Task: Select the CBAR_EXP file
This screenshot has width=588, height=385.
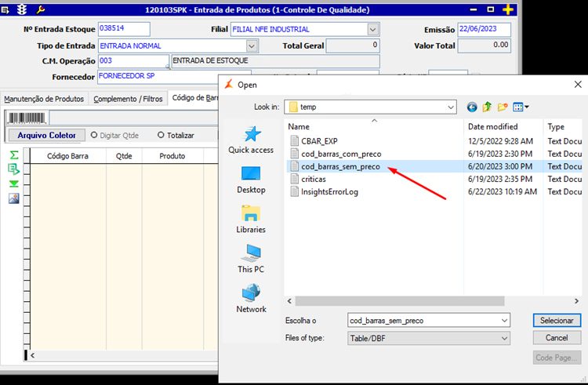Action: click(320, 141)
